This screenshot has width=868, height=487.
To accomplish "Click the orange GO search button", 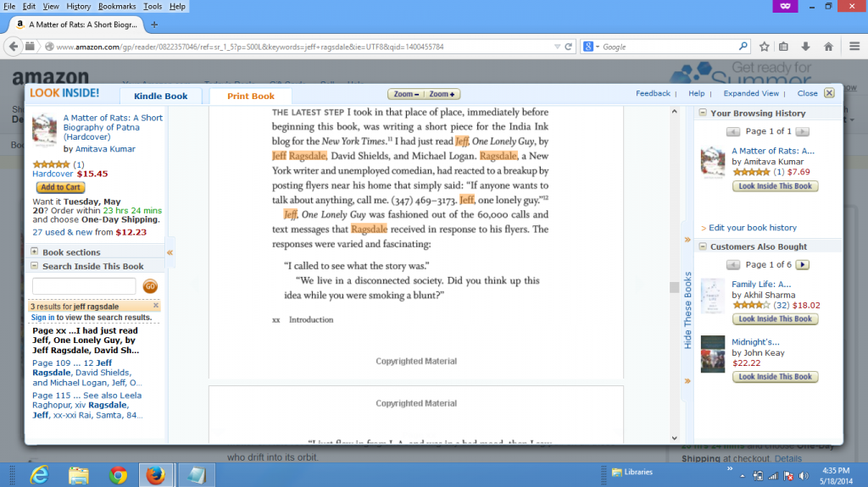I will click(x=150, y=286).
